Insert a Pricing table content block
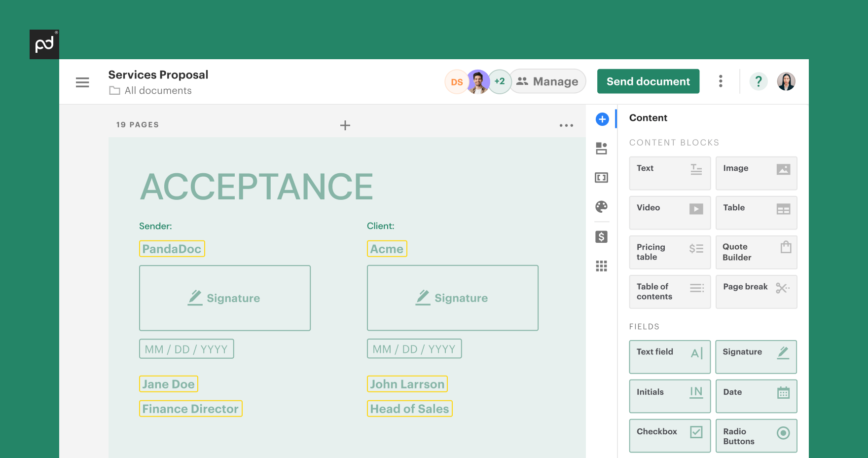 669,252
